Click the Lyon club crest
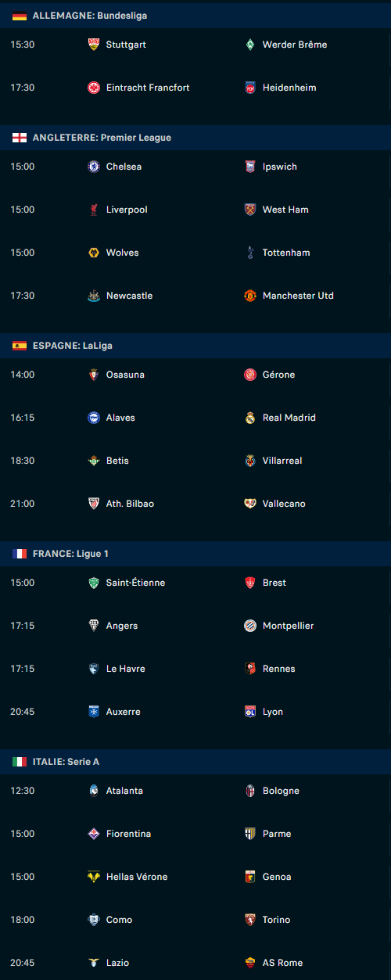 click(x=250, y=712)
